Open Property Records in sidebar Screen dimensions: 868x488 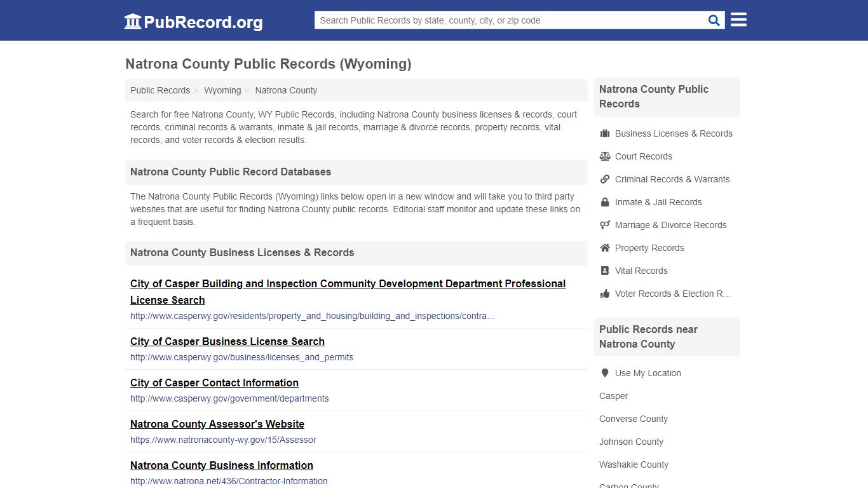click(x=649, y=248)
